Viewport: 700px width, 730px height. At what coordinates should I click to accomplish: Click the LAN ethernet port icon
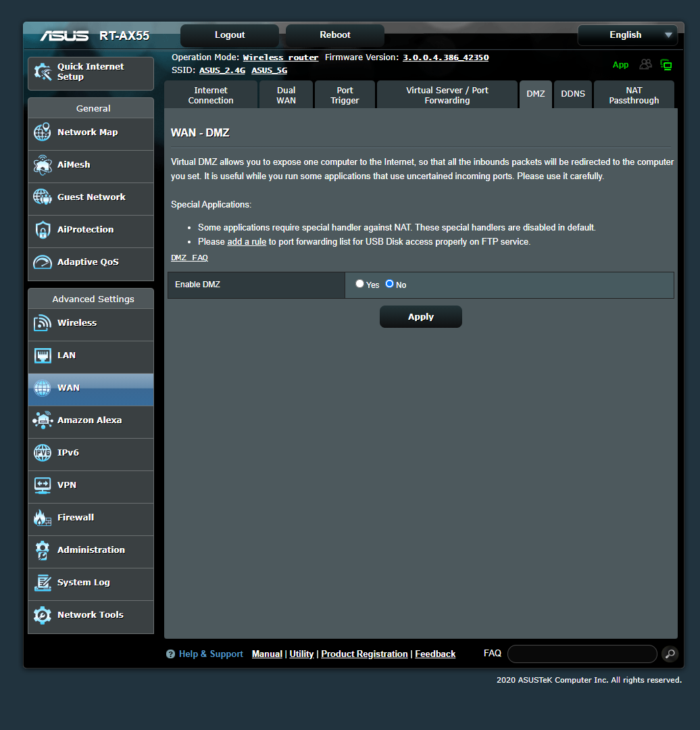[x=43, y=356]
